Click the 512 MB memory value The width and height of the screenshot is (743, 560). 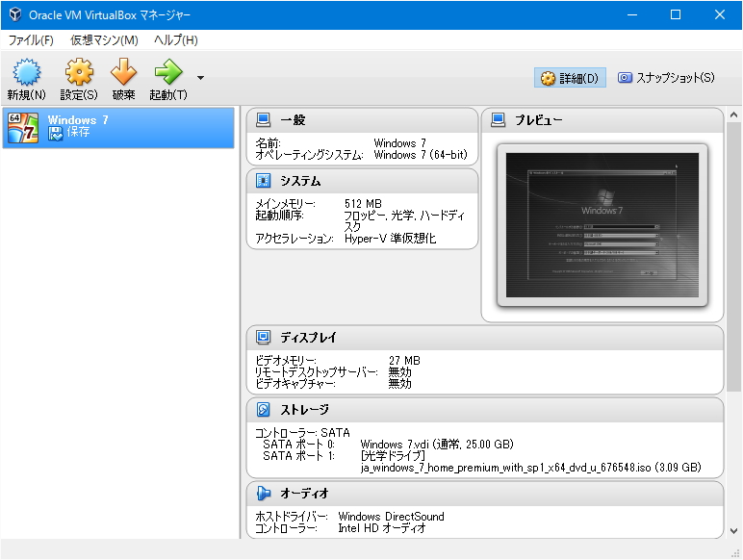point(363,204)
